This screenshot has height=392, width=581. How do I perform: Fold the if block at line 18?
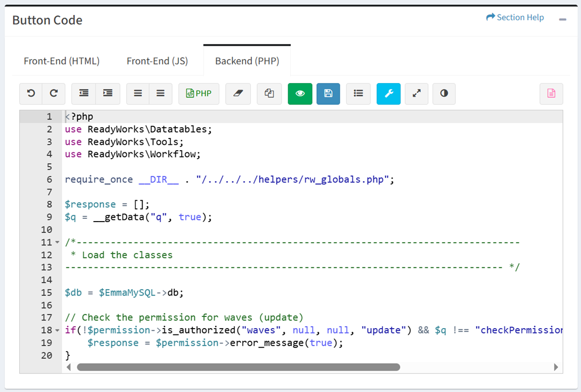58,330
